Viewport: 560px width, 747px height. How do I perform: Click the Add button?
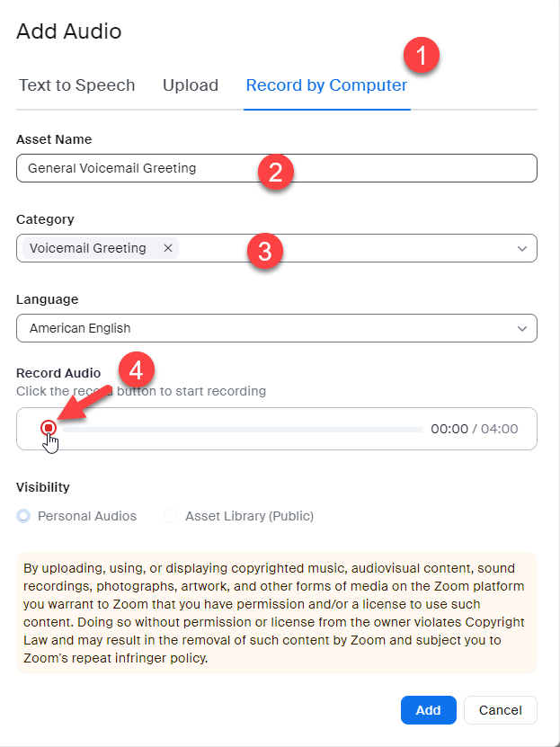tap(428, 710)
